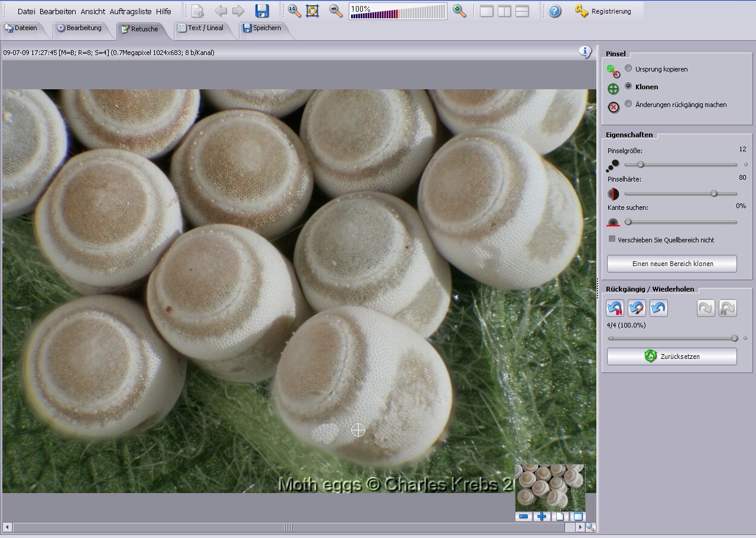Open the Datei menu

(x=26, y=11)
